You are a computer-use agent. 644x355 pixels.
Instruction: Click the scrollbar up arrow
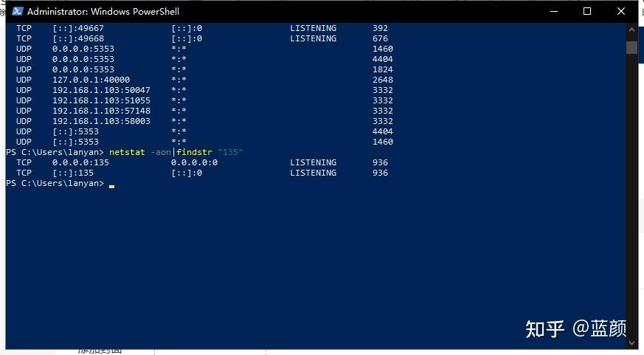coord(631,30)
